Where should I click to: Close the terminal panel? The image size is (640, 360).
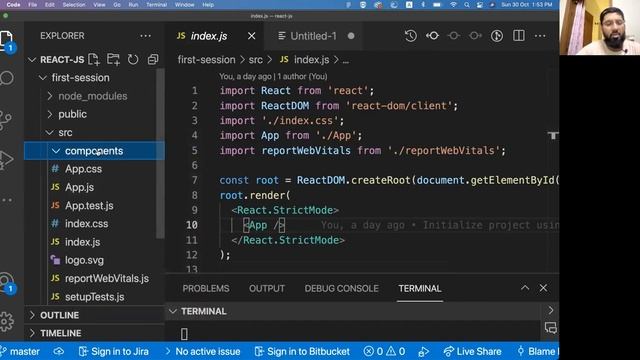coord(543,288)
